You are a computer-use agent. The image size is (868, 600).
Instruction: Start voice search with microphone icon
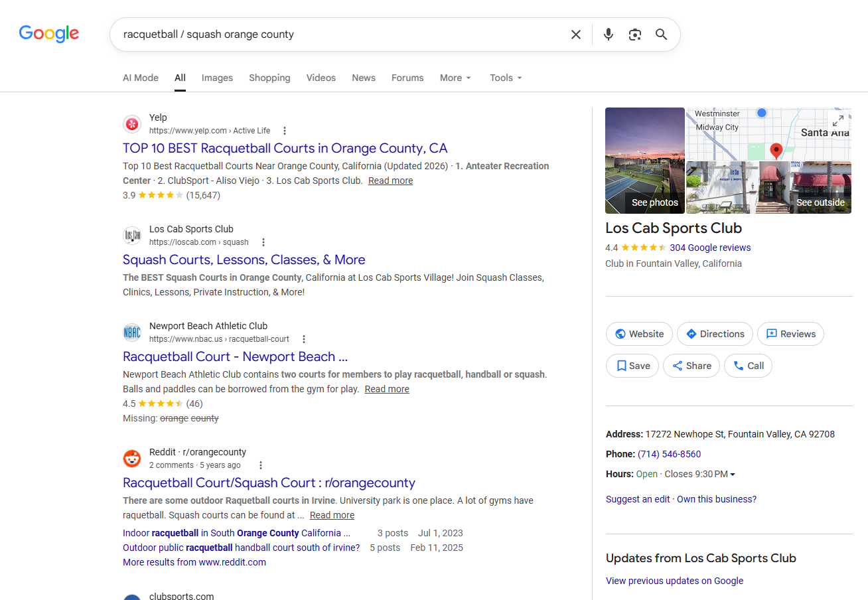coord(609,35)
